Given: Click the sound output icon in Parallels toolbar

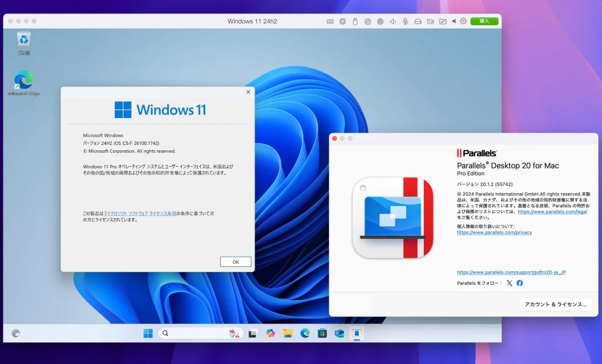Looking at the screenshot, I should (392, 21).
